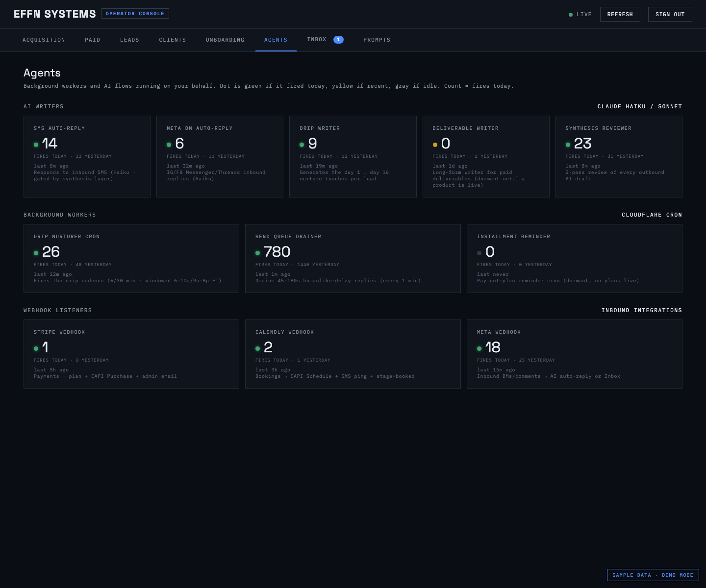706x588 pixels.
Task: Click '1440 yesterday' on Send Queue Drainer
Action: [x=318, y=265]
